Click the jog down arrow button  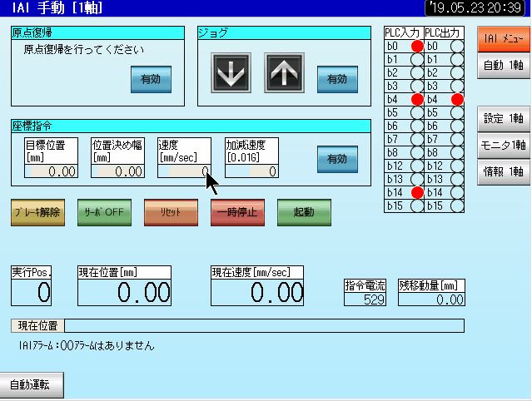tap(231, 72)
